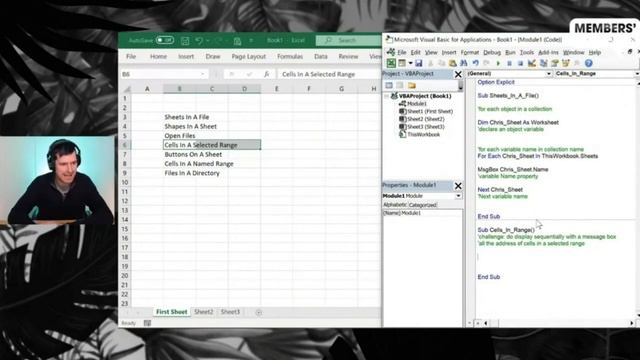The width and height of the screenshot is (640, 360).
Task: Open Find with the binoculars icon
Action: (x=464, y=63)
